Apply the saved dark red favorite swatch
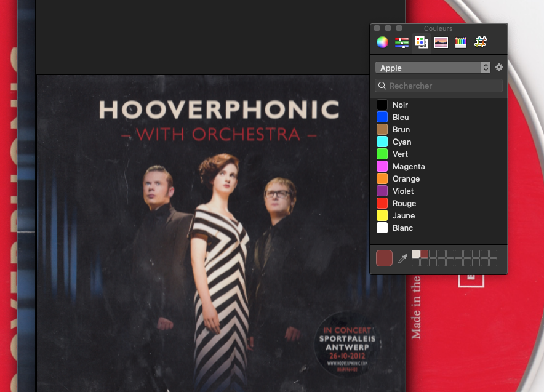This screenshot has width=544, height=392. [424, 254]
